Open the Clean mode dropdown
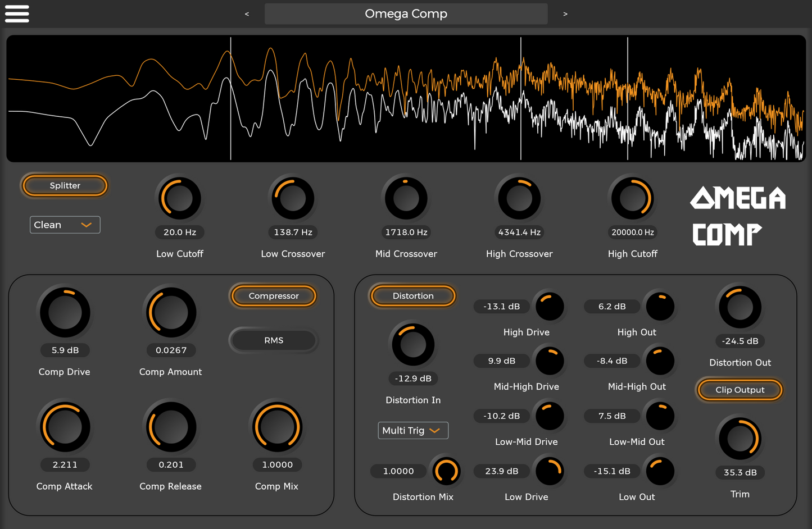Viewport: 812px width, 529px height. [x=65, y=225]
